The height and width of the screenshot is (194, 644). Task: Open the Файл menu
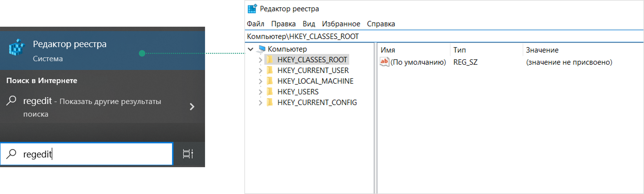click(256, 24)
